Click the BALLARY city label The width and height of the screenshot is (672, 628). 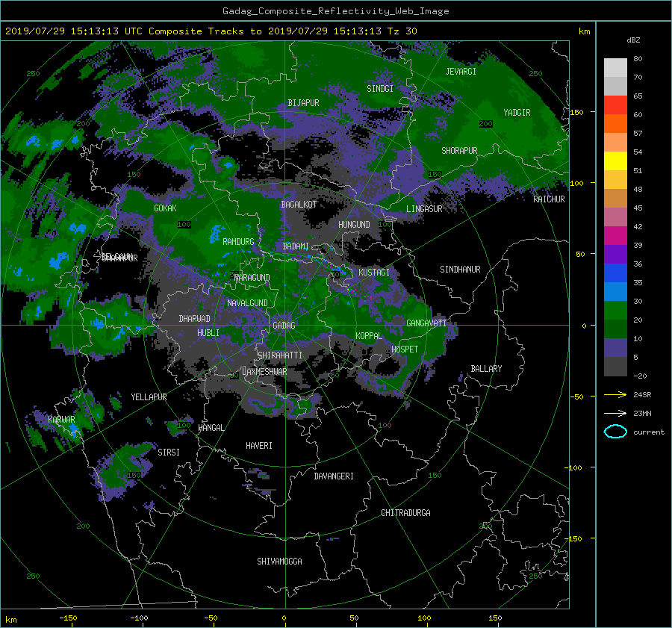coord(486,369)
